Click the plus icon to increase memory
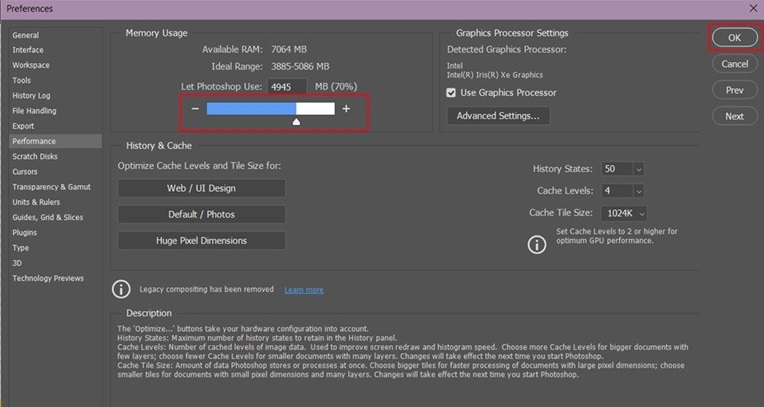764x407 pixels. click(346, 108)
